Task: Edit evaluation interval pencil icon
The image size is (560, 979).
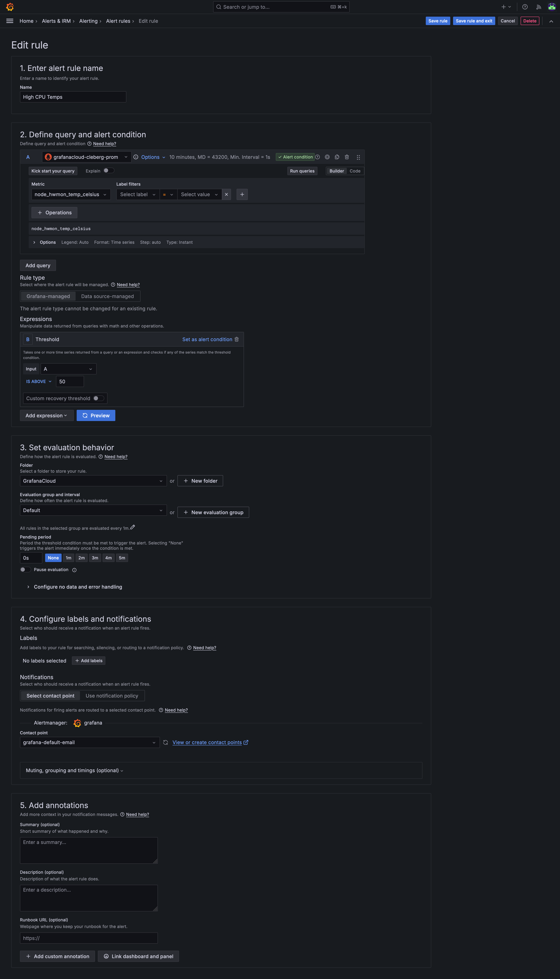Action: click(133, 527)
